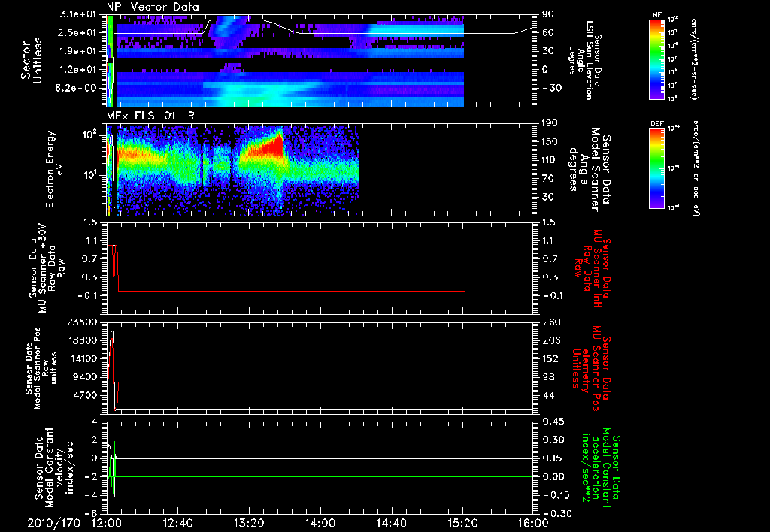Screen dimensions: 770x532
Task: Click the 'Model Scanner Angle degrees' axis label
Action: pyautogui.click(x=590, y=169)
